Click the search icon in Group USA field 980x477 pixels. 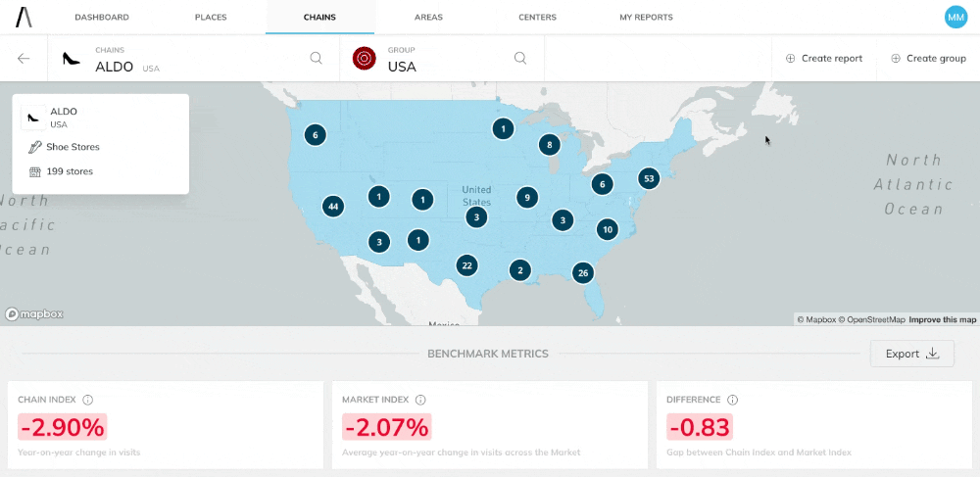pos(520,58)
